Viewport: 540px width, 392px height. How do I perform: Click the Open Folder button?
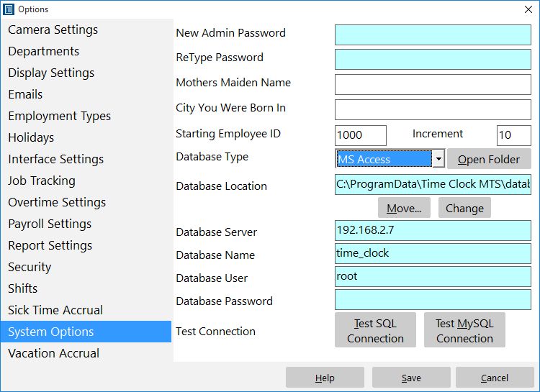pyautogui.click(x=489, y=159)
